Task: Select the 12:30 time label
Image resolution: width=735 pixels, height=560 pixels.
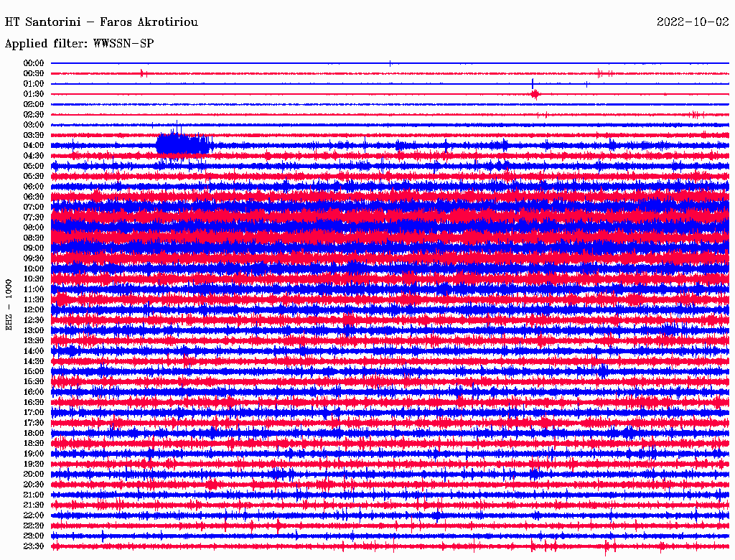Action: pyautogui.click(x=34, y=320)
